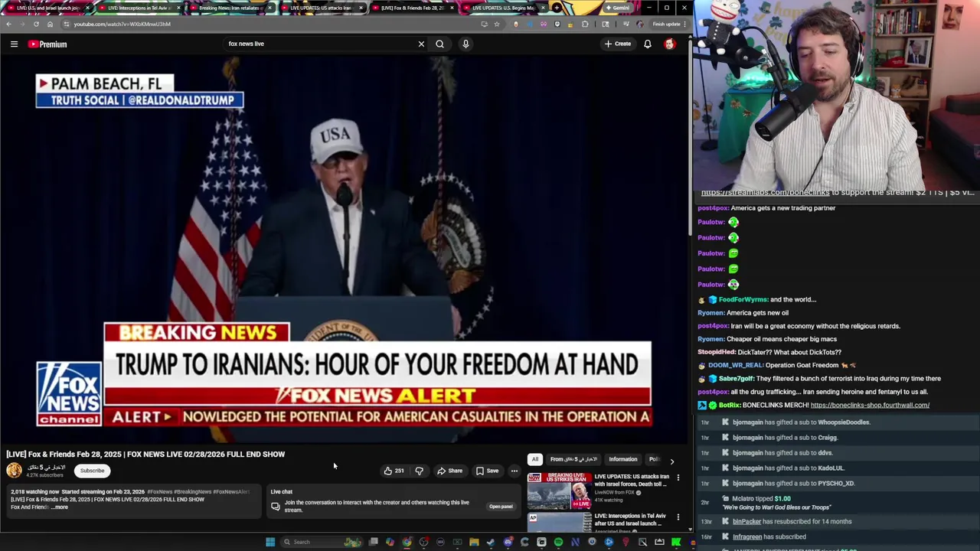Open the live chat panel

(x=501, y=507)
